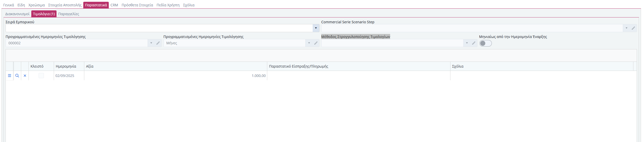Sort by the Ημερομηνία column header
Viewport: 644px width, 142px height.
(x=66, y=66)
